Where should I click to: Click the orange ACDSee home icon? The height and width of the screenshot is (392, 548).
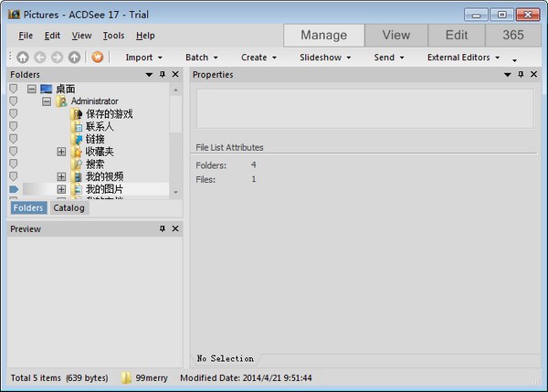(x=97, y=58)
